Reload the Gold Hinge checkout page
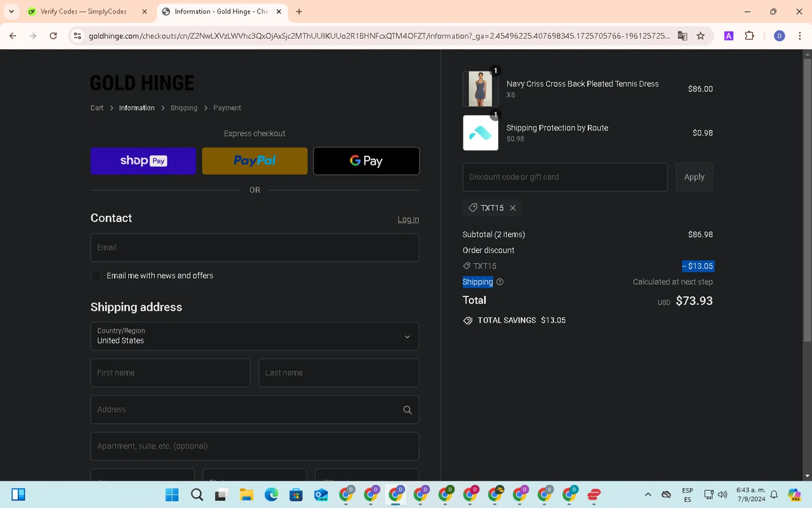Image resolution: width=812 pixels, height=508 pixels. pyautogui.click(x=53, y=36)
